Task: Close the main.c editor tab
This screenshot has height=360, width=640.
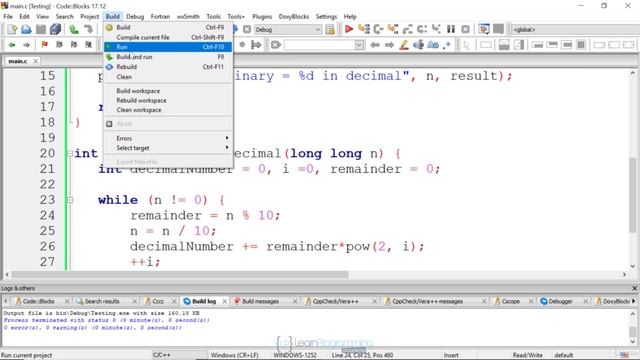Action: [x=36, y=61]
